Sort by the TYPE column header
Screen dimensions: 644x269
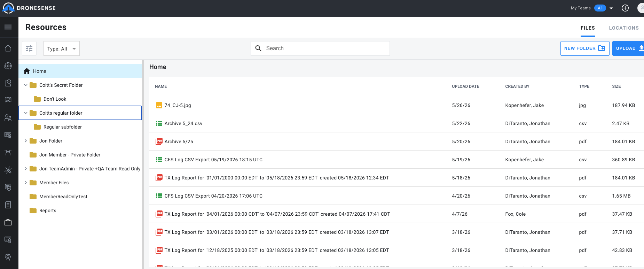point(584,86)
